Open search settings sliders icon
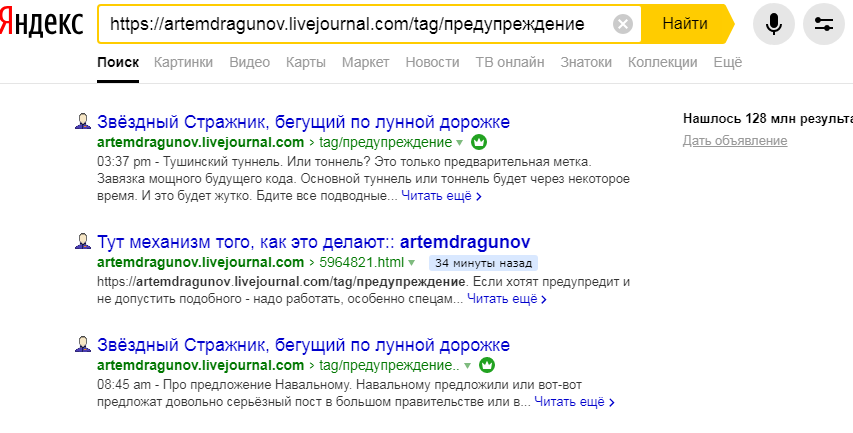The image size is (853, 433). pyautogui.click(x=824, y=24)
